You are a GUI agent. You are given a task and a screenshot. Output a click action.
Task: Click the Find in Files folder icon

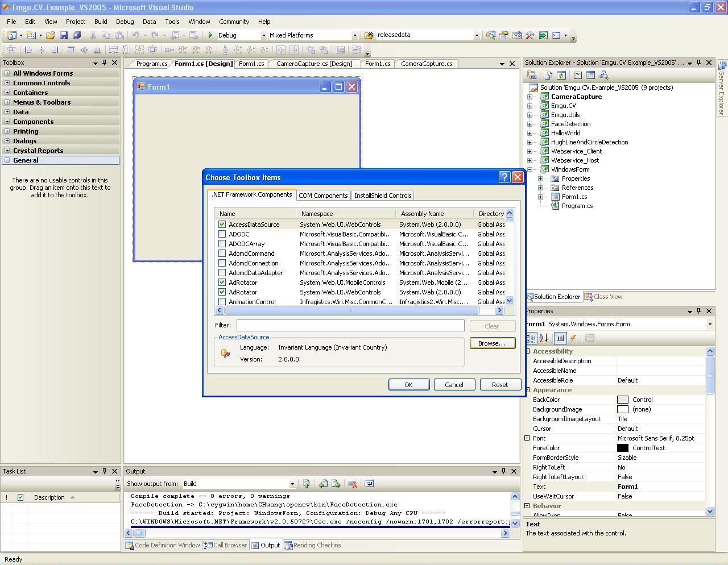(x=369, y=35)
